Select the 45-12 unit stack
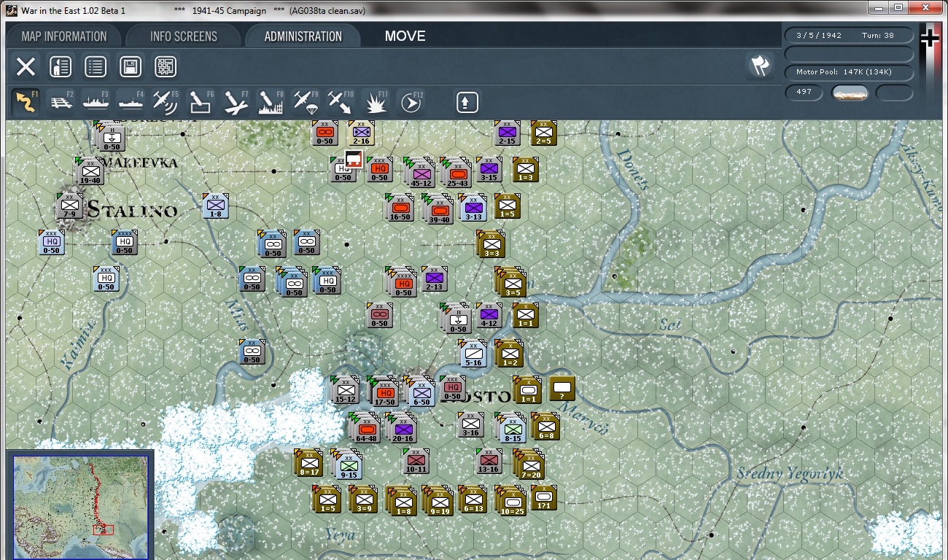This screenshot has width=948, height=560. [x=420, y=172]
